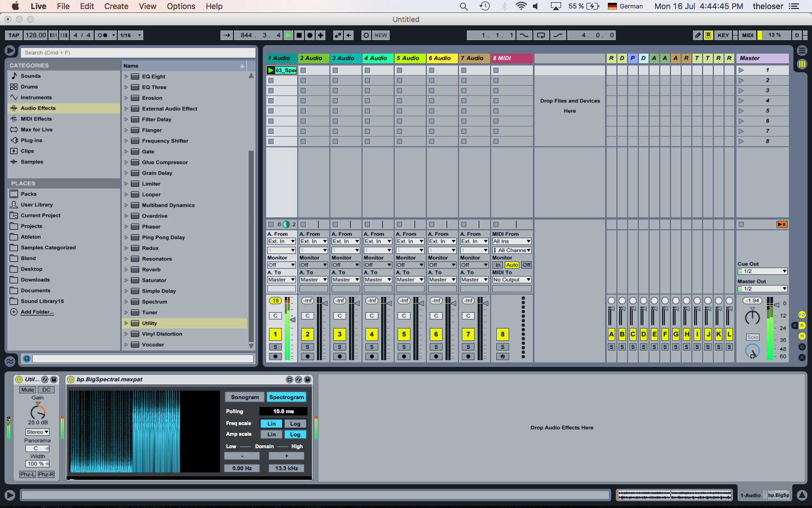The image size is (812, 508).
Task: Click the Follow arrow icon in the transport bar
Action: pyautogui.click(x=227, y=35)
